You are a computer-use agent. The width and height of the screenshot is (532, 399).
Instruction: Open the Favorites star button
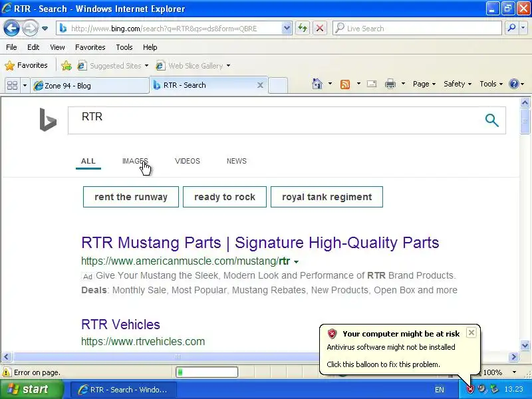(x=27, y=65)
